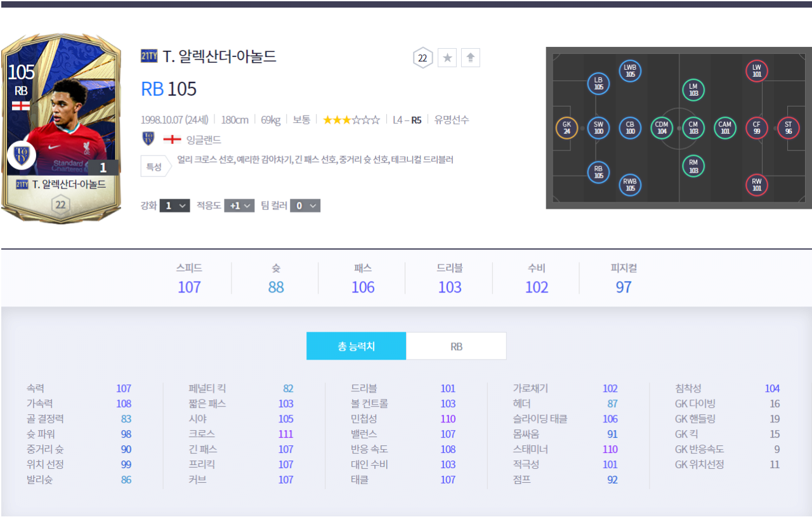Click the 잉글랜드 nationality text
The height and width of the screenshot is (517, 812).
204,140
